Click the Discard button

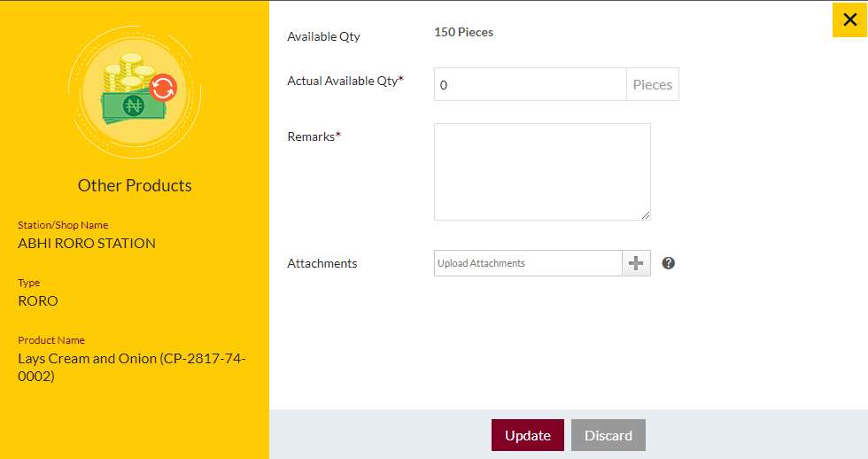pyautogui.click(x=608, y=435)
